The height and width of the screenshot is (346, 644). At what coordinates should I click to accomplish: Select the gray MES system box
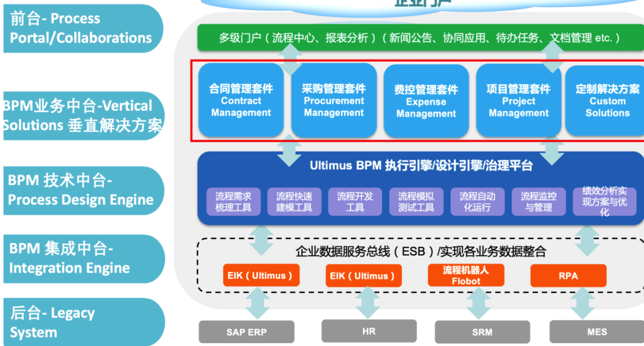coord(597,332)
